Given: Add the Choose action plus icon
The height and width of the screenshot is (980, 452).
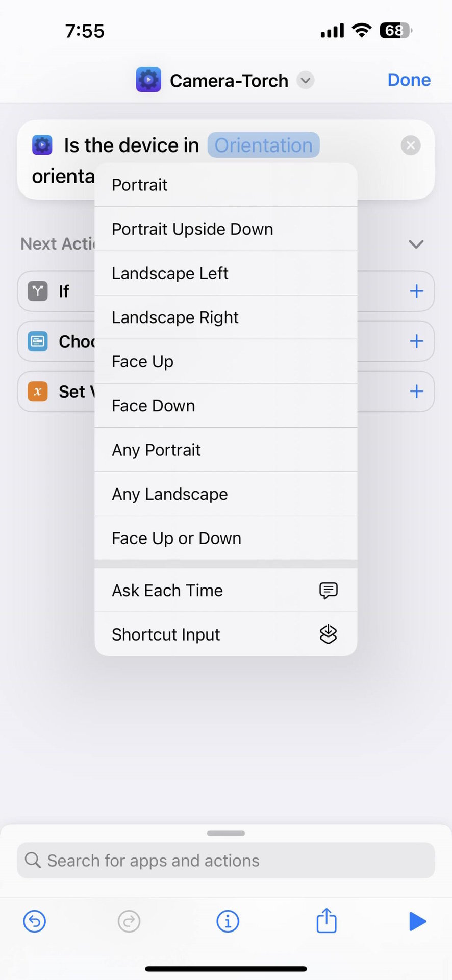Looking at the screenshot, I should pos(416,341).
